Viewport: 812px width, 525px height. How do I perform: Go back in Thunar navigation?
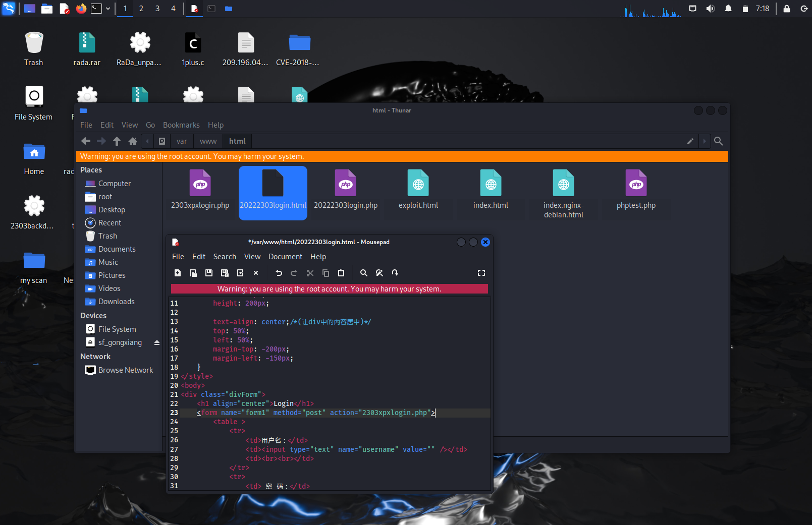tap(86, 141)
